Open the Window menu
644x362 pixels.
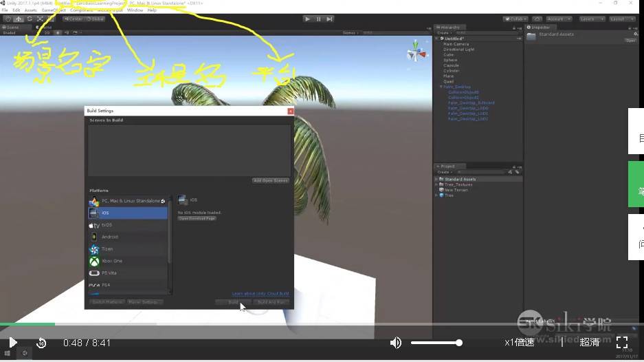(135, 10)
